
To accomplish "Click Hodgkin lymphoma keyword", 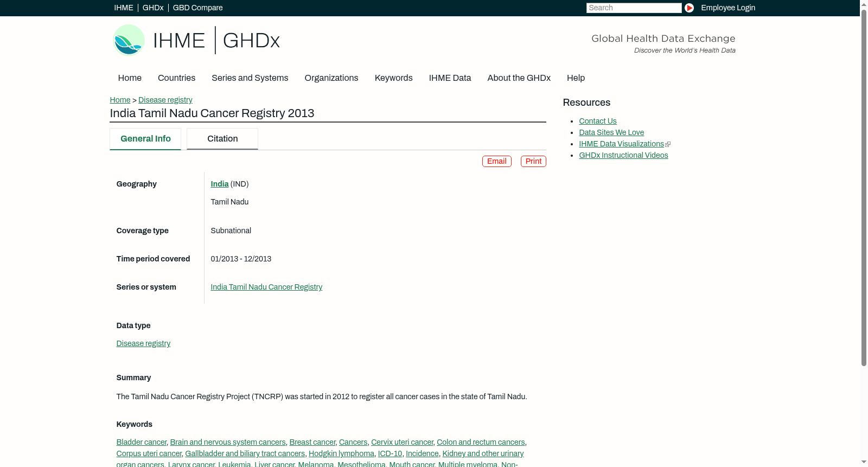I will (341, 453).
